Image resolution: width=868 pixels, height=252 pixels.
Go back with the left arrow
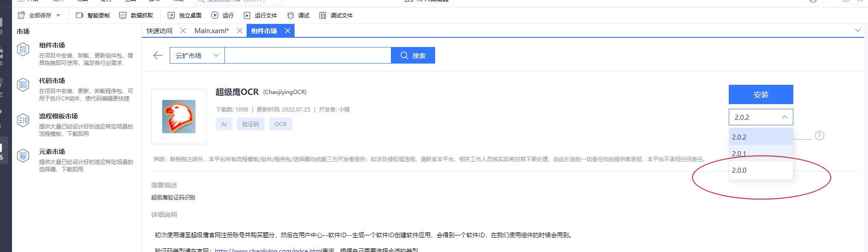(158, 56)
